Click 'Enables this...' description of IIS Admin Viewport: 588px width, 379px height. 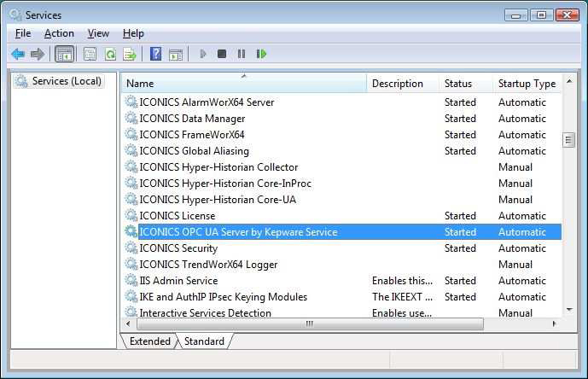pos(402,280)
